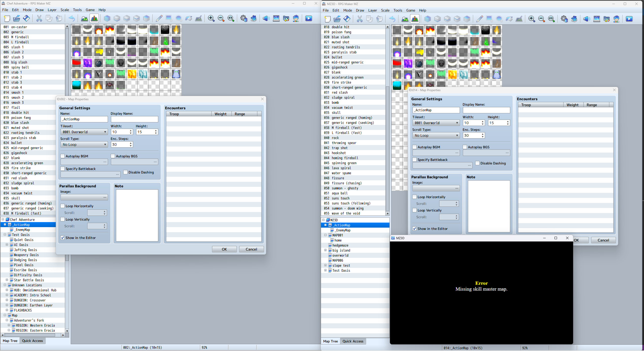Browse parallax Image ellipsis in ID:002 dialog
The height and width of the screenshot is (351, 644).
[105, 197]
